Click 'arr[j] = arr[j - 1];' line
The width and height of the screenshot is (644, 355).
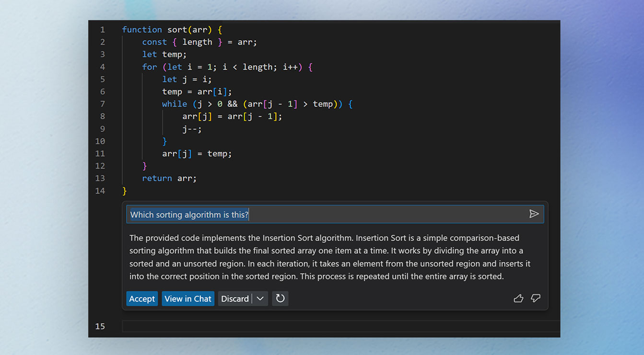click(x=232, y=116)
